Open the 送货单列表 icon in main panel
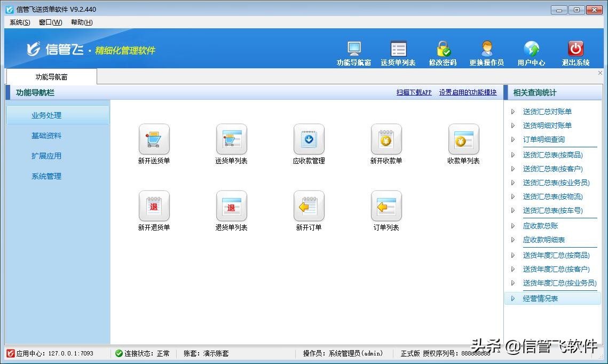The width and height of the screenshot is (608, 364). 231,139
